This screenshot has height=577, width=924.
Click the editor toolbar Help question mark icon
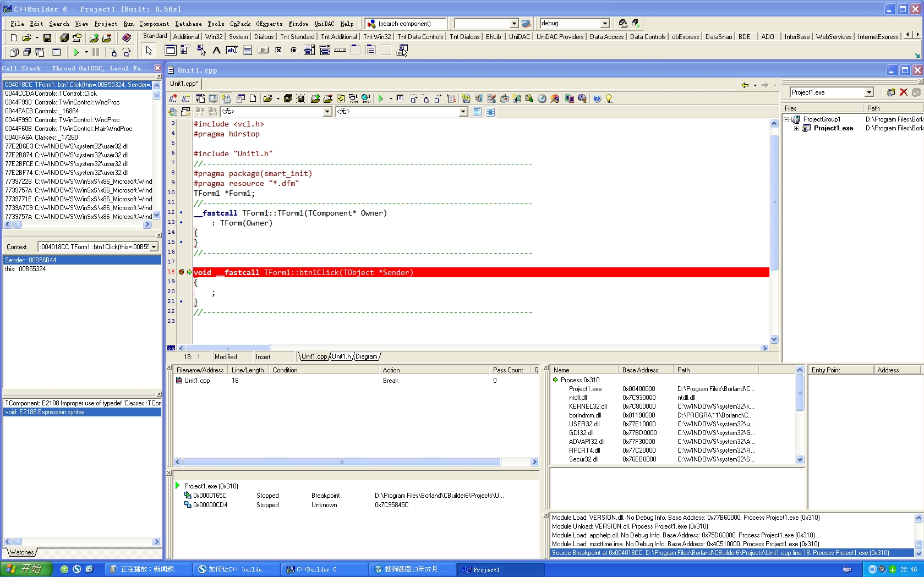[597, 98]
